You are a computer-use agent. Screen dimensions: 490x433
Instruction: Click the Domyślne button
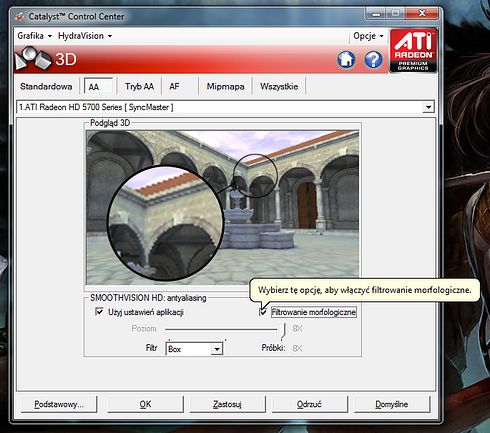tap(392, 404)
